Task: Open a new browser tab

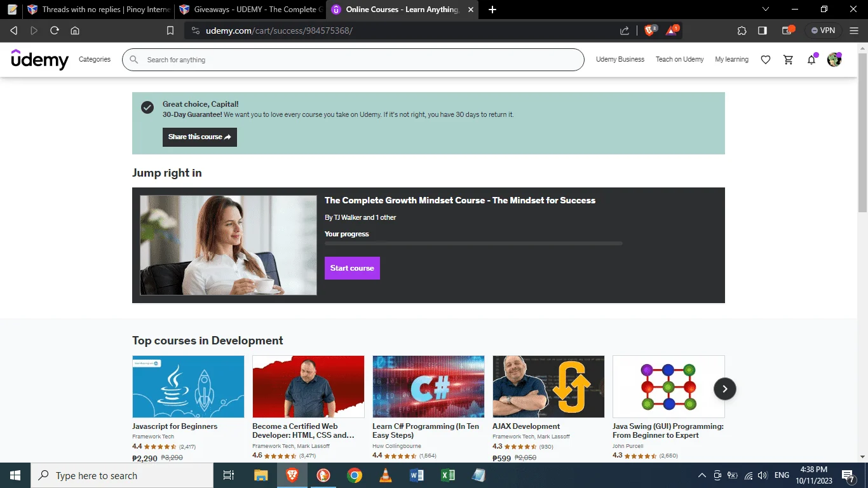Action: (x=492, y=10)
